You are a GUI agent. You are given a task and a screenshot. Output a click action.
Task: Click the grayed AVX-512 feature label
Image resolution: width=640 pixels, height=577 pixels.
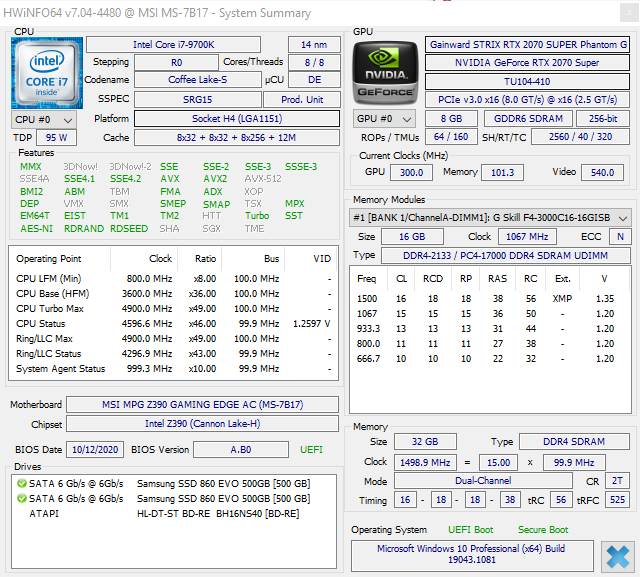[263, 179]
